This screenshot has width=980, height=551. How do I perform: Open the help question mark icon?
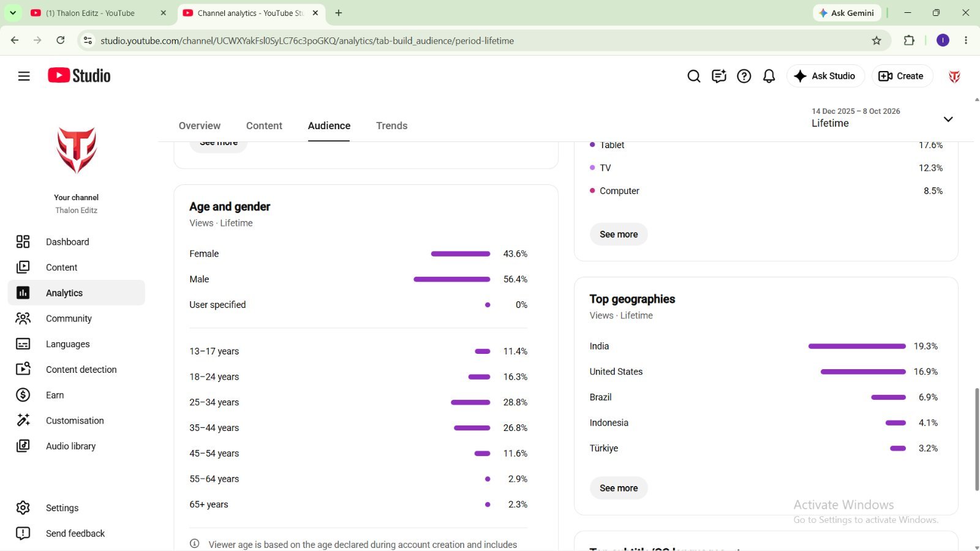744,76
